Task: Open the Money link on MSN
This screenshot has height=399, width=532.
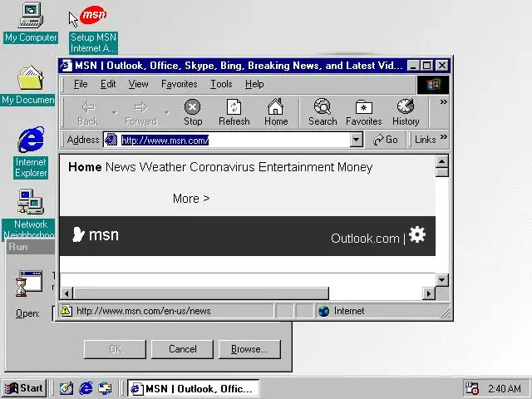Action: 355,167
